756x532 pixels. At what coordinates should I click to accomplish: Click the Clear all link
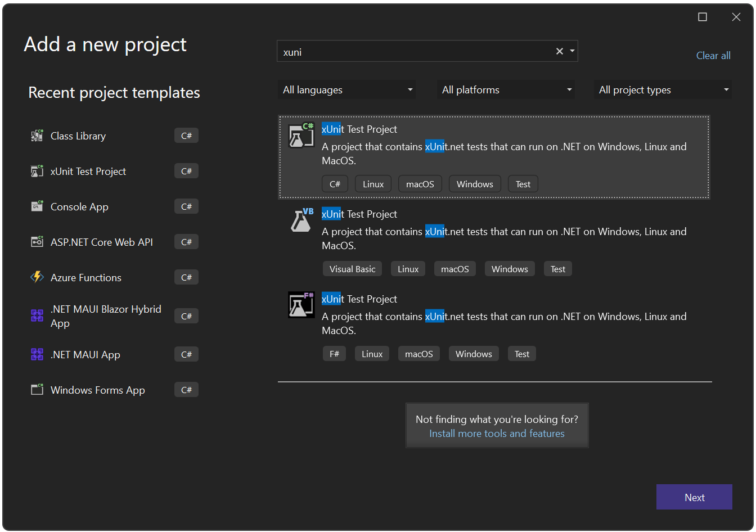[x=713, y=56]
